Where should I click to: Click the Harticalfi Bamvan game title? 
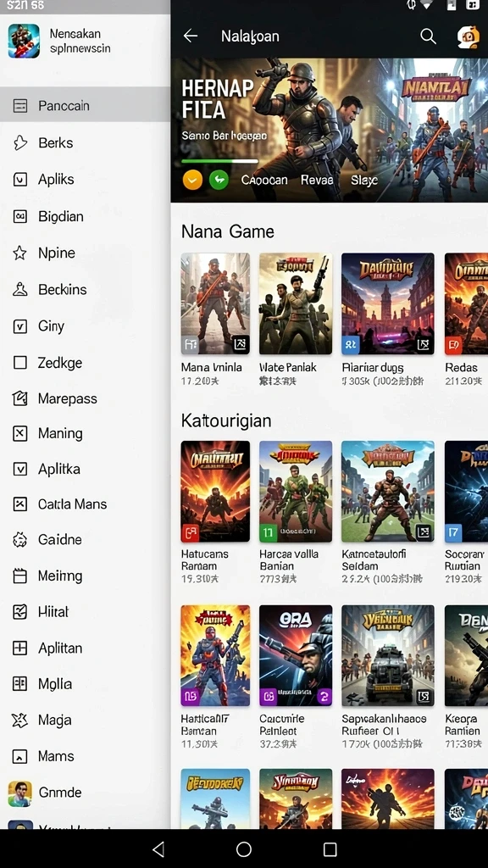click(x=205, y=725)
